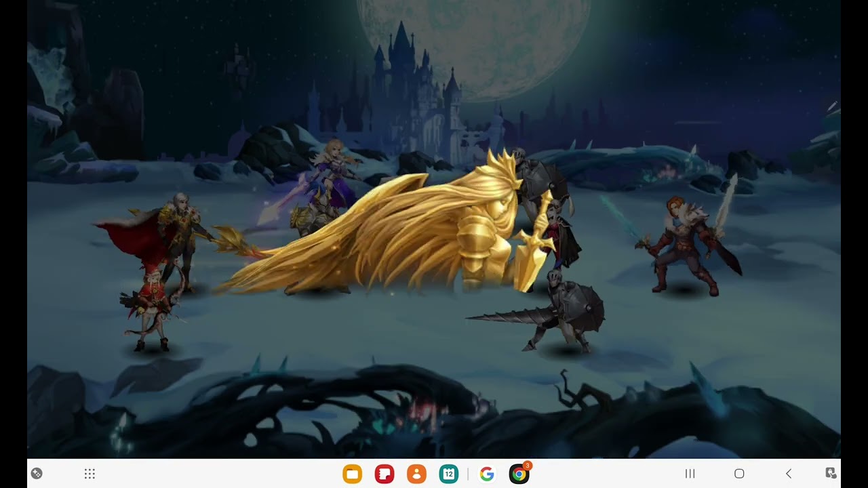Show recent apps with three-bar button
The width and height of the screenshot is (868, 488).
click(690, 474)
